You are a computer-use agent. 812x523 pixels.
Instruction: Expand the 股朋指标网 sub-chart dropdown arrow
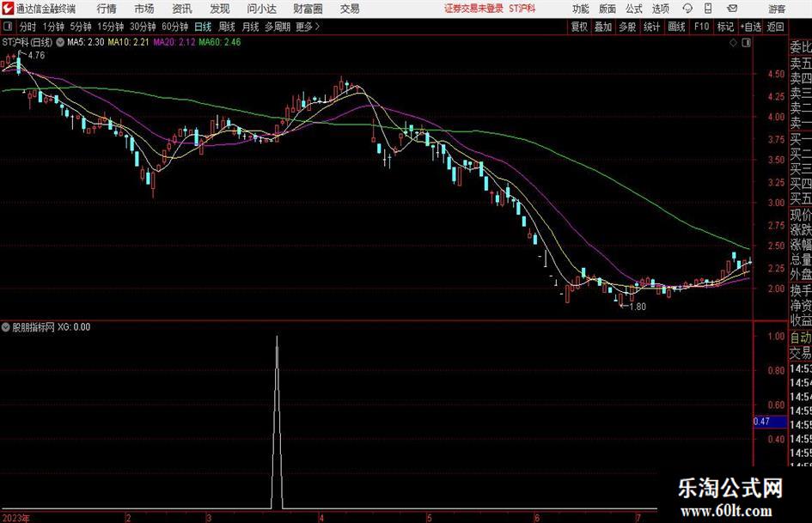coord(6,326)
